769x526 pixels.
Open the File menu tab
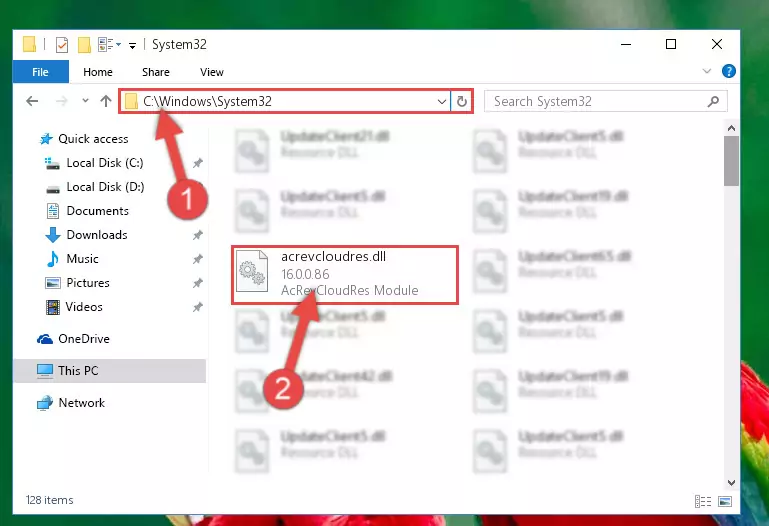coord(40,72)
